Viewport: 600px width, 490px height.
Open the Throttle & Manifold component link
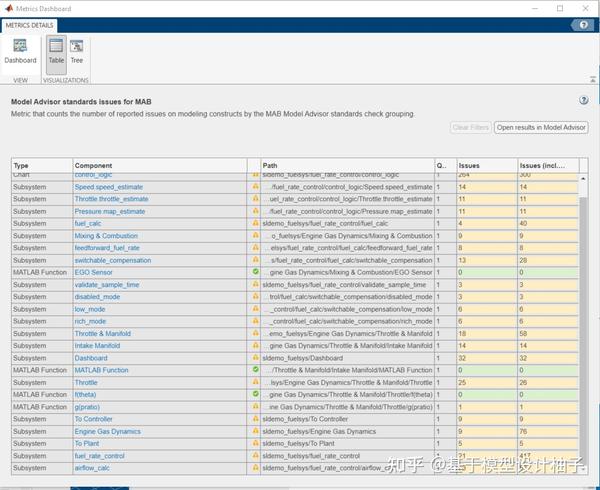click(103, 334)
